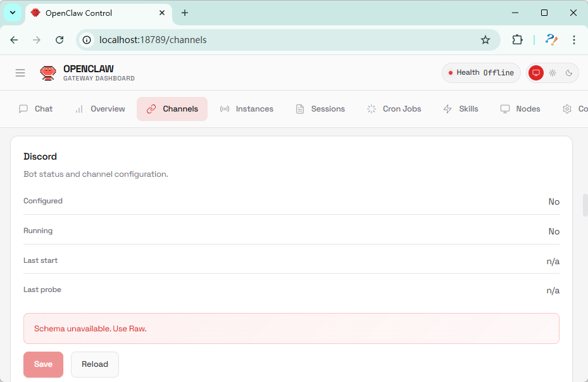Click the Sessions document icon
Image resolution: width=588 pixels, height=382 pixels.
point(299,109)
